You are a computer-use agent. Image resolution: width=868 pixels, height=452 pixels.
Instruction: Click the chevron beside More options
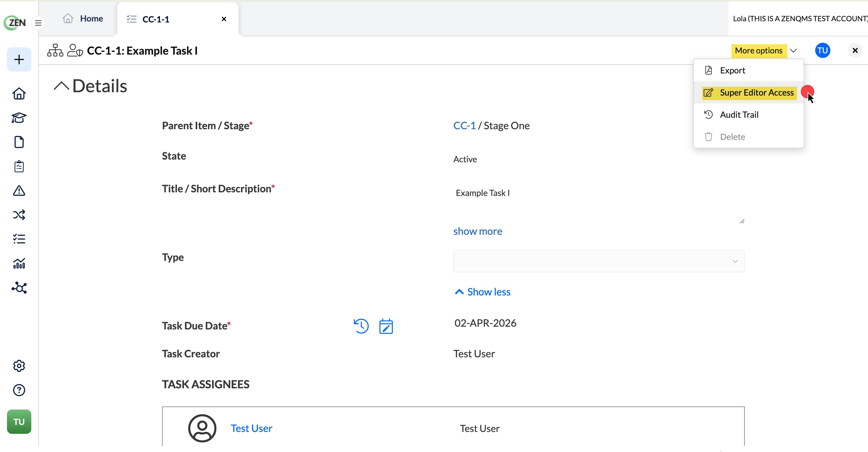pyautogui.click(x=794, y=51)
